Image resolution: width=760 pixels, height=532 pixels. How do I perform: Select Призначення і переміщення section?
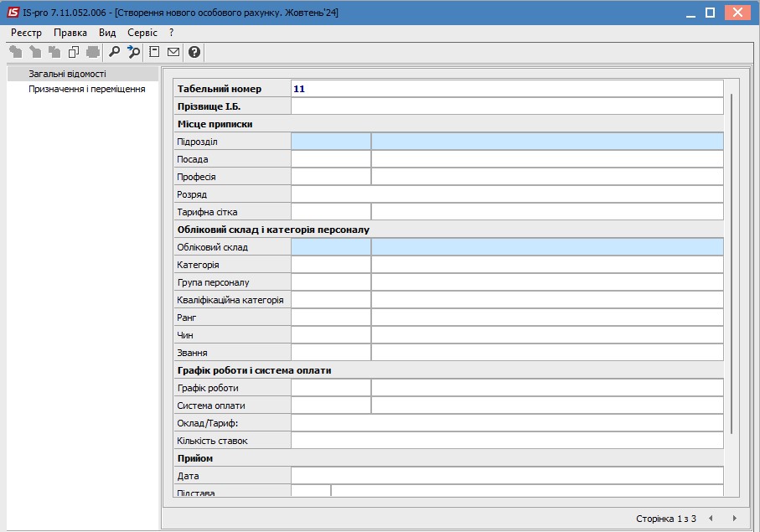87,89
